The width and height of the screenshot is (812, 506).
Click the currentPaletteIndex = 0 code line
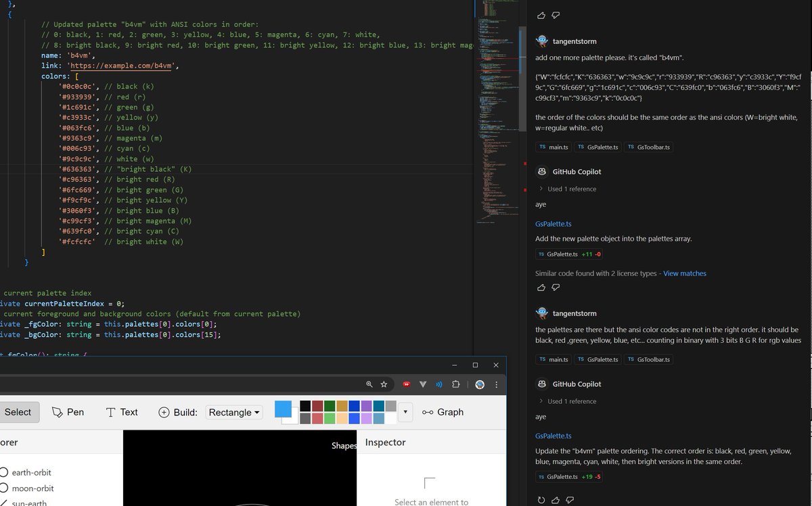[61, 304]
